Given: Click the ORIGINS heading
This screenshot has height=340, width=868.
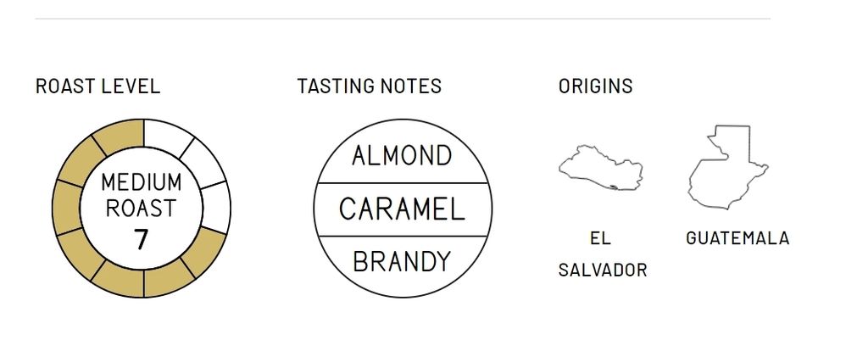Looking at the screenshot, I should [595, 86].
